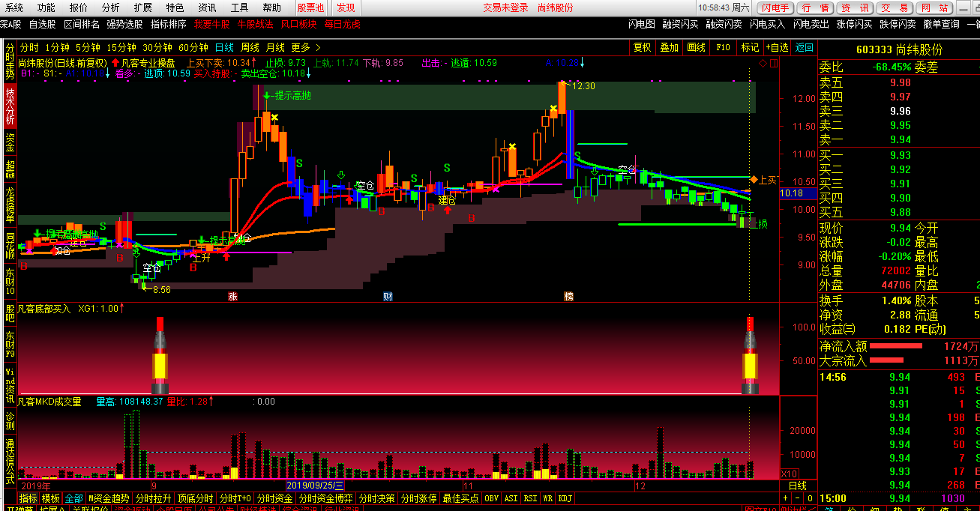Open the 资讯 menu
The height and width of the screenshot is (511, 980).
point(207,7)
